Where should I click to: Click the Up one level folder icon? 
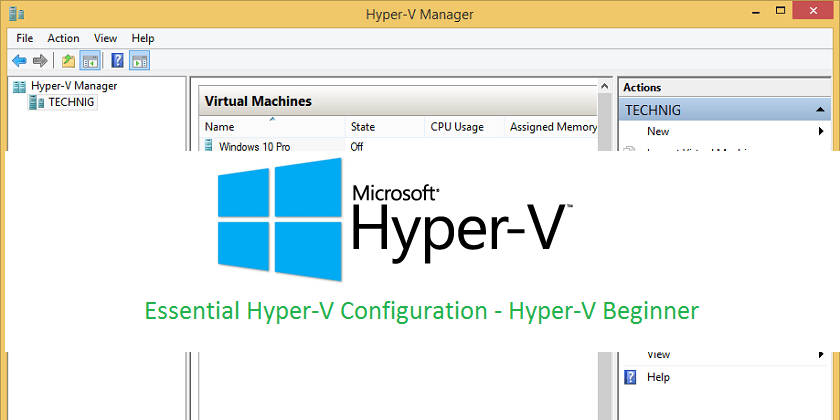pos(68,61)
